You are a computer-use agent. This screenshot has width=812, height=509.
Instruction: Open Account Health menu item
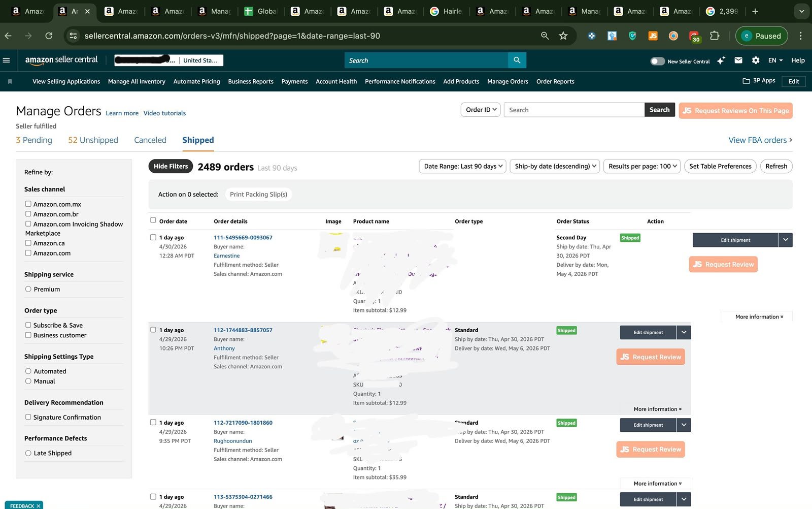pyautogui.click(x=336, y=81)
